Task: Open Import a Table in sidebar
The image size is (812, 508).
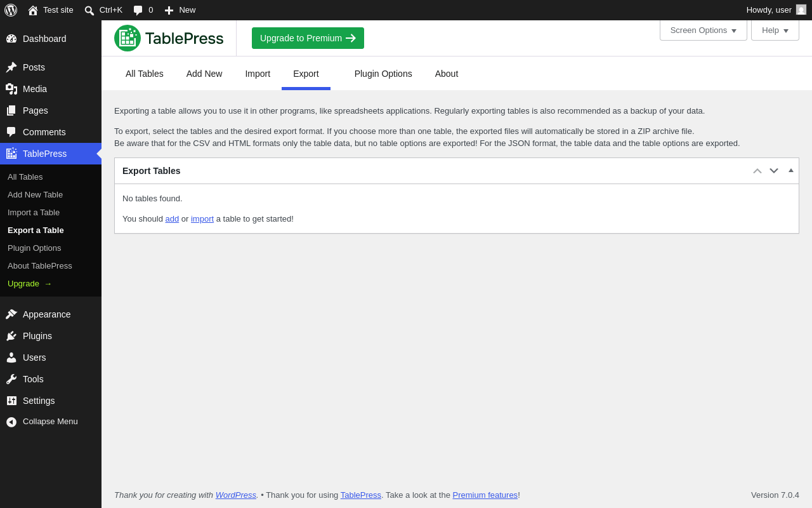Action: pos(51,212)
